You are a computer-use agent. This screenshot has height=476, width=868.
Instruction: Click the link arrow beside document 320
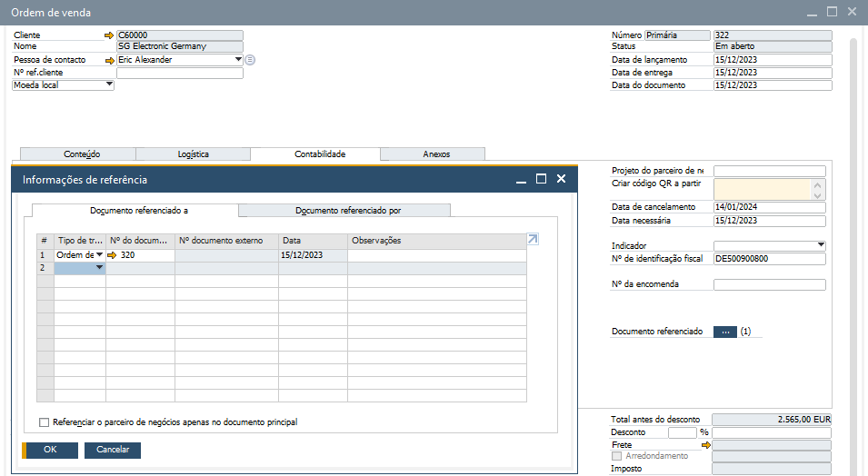coord(113,255)
